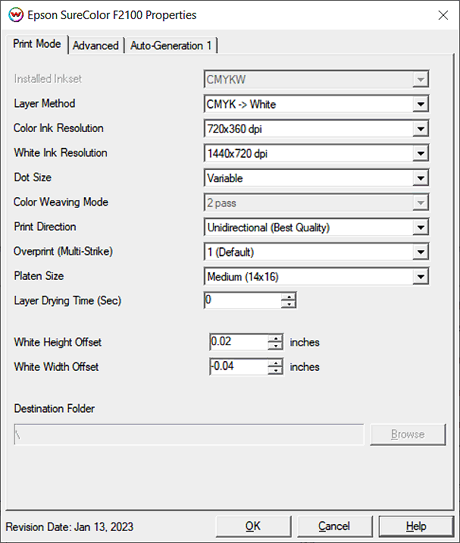This screenshot has height=543, width=460.
Task: Click the Color Weaving Mode label
Action: click(x=61, y=202)
